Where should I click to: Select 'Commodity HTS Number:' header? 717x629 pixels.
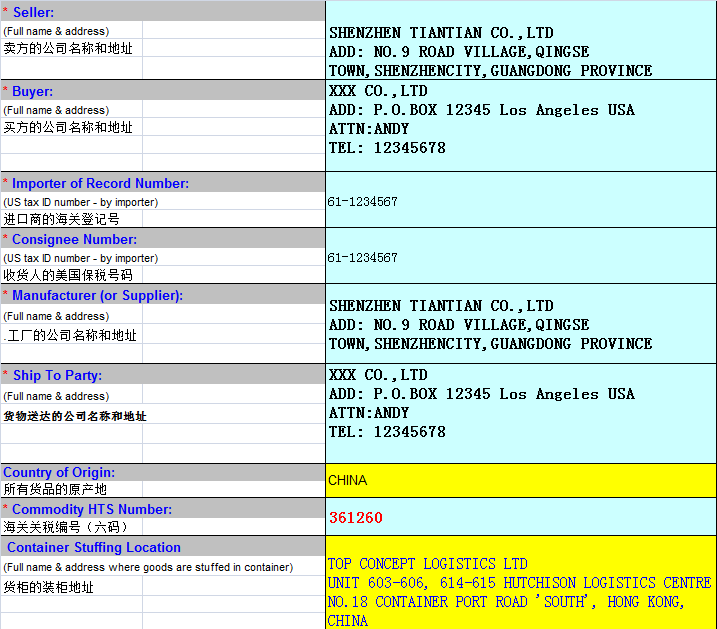[x=163, y=509]
